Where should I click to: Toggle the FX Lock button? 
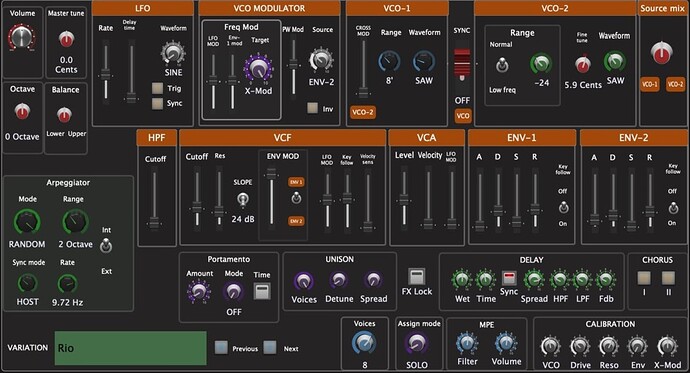coord(416,277)
